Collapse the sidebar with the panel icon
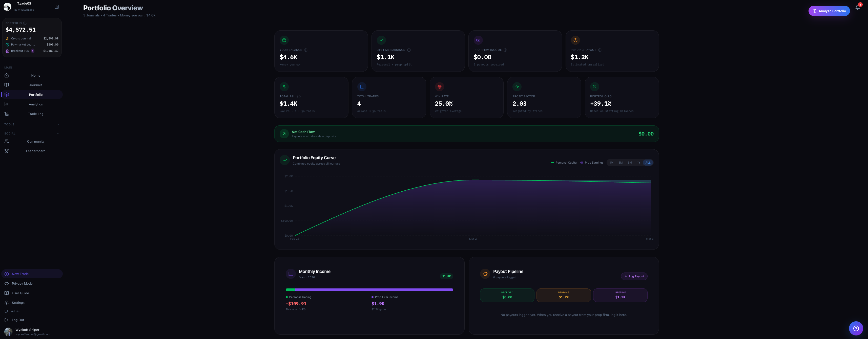This screenshot has height=339, width=868. 56,6
